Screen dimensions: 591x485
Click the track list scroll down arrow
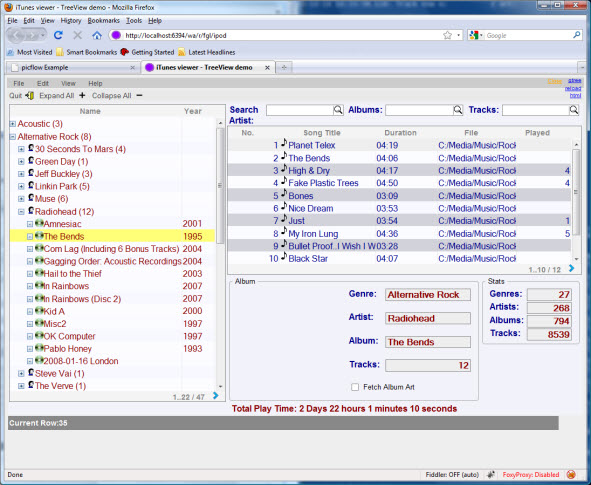point(576,259)
